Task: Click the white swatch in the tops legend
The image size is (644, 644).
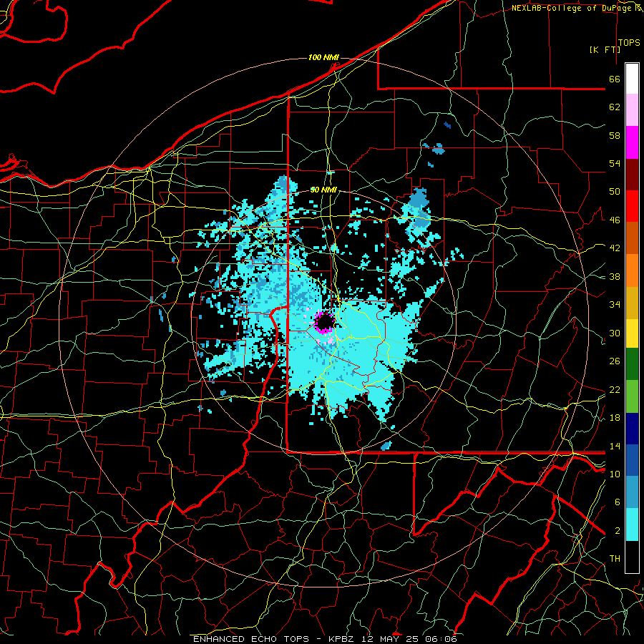Action: coord(632,79)
